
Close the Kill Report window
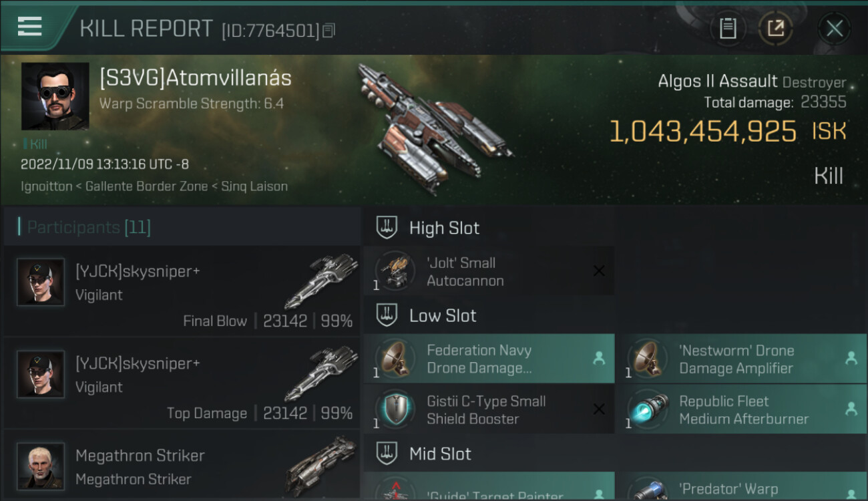(835, 29)
